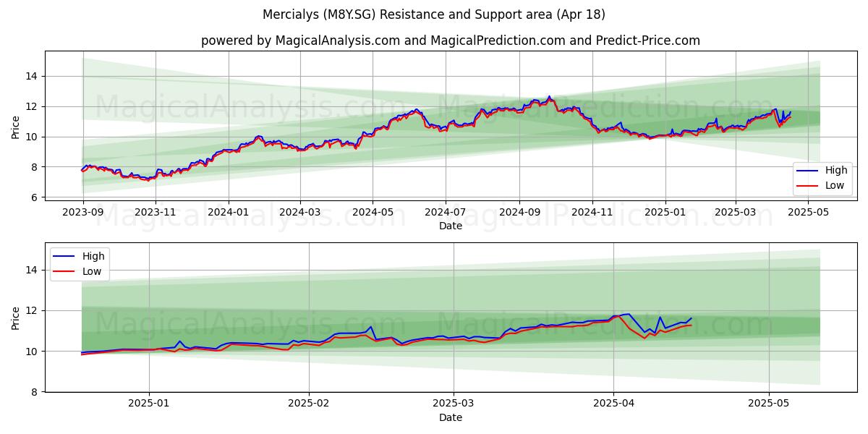
Task: Click the y-axis value 14 on lower chart
Action: tap(33, 271)
